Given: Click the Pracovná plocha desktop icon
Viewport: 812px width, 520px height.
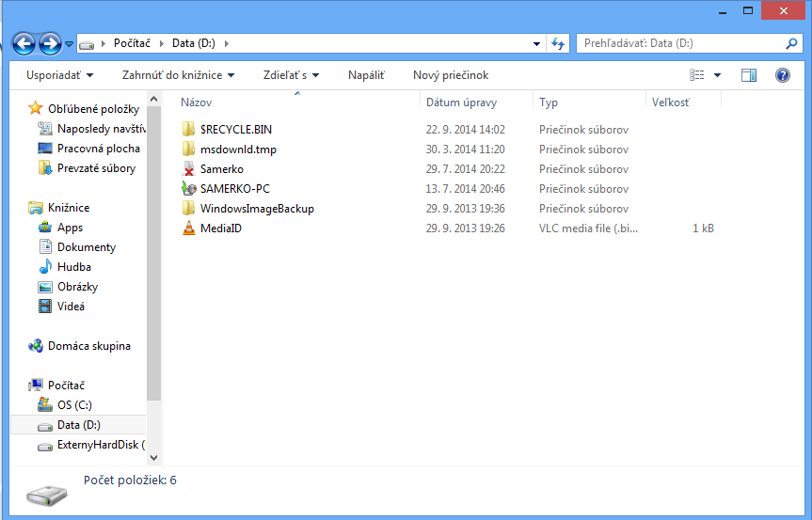Looking at the screenshot, I should (x=45, y=149).
